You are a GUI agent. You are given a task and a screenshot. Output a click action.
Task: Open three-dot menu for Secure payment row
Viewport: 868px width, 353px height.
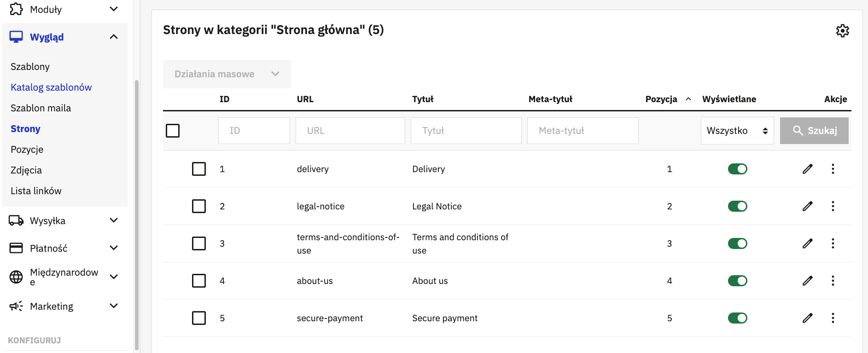point(833,318)
